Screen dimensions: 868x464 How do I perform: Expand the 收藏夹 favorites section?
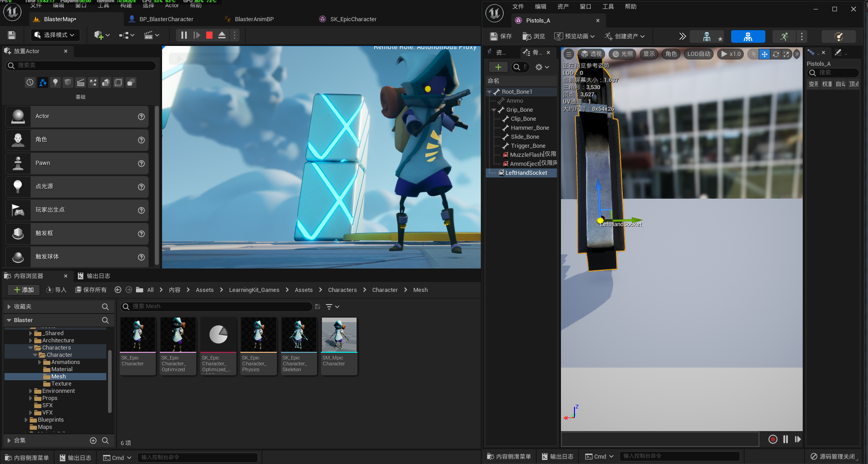(x=9, y=307)
